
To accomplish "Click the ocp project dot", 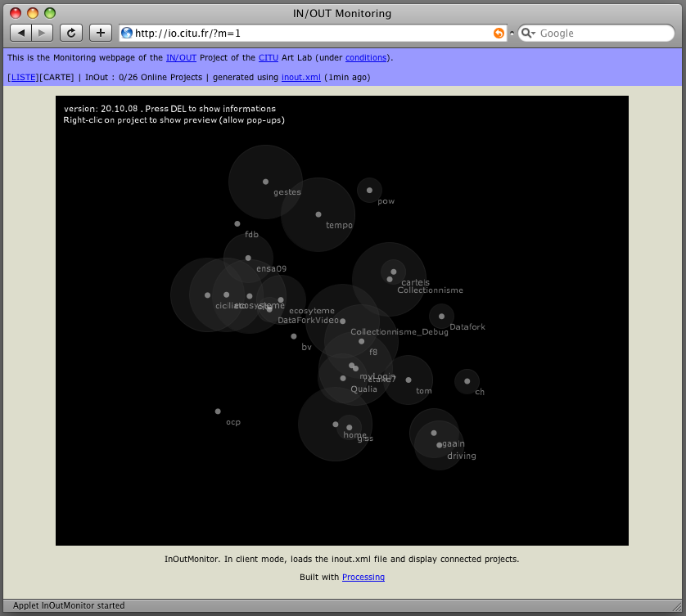I will point(218,411).
